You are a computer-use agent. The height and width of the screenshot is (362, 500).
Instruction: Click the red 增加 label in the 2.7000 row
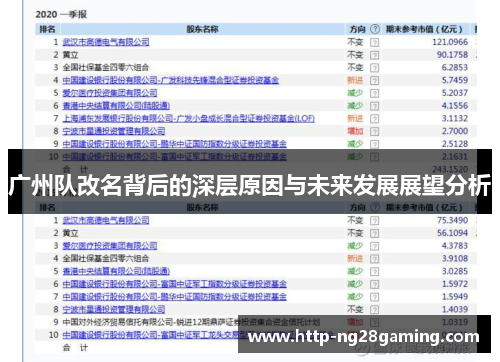355,131
